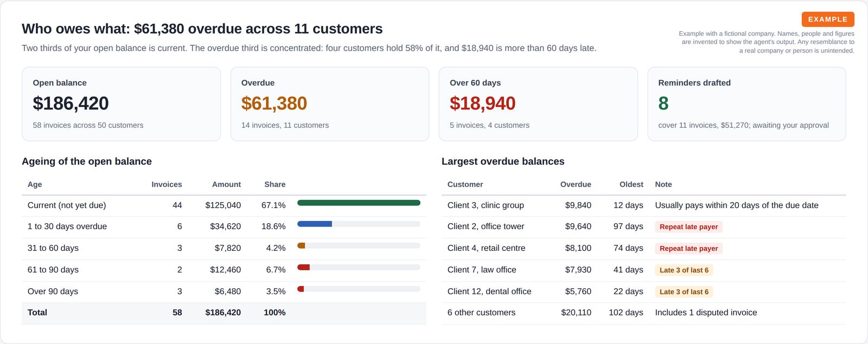Click the green Current share progress bar

tap(359, 203)
